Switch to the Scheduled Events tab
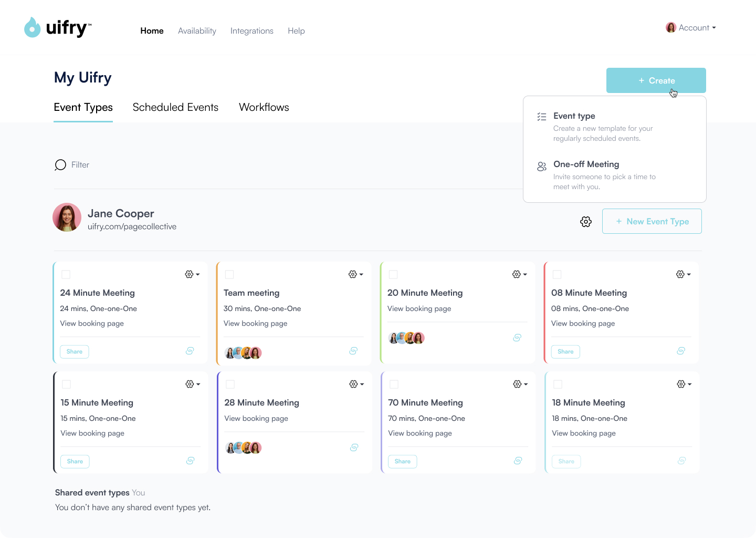 [x=175, y=107]
